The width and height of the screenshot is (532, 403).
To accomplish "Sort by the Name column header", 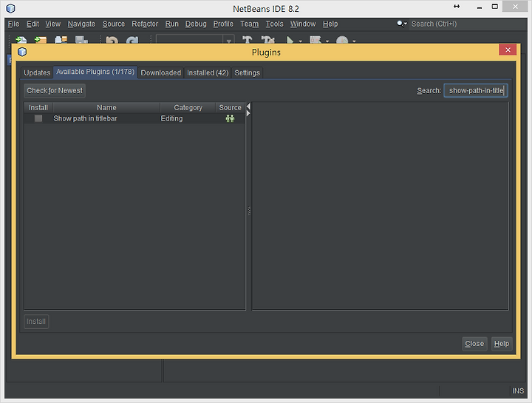I will (x=106, y=108).
